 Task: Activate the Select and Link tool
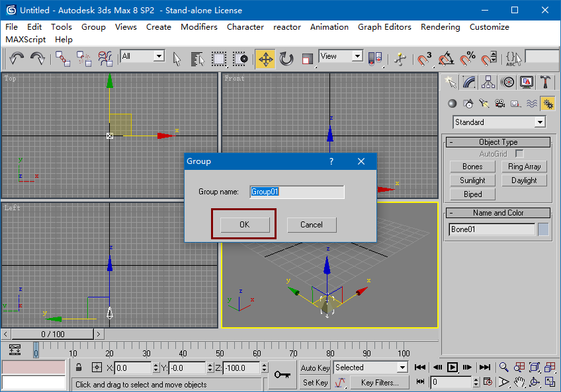pyautogui.click(x=63, y=58)
